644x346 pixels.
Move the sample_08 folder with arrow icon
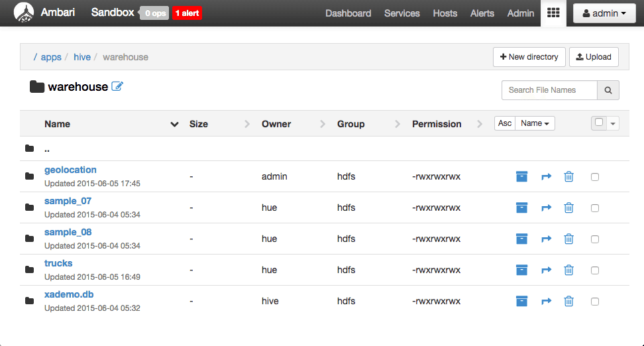546,239
